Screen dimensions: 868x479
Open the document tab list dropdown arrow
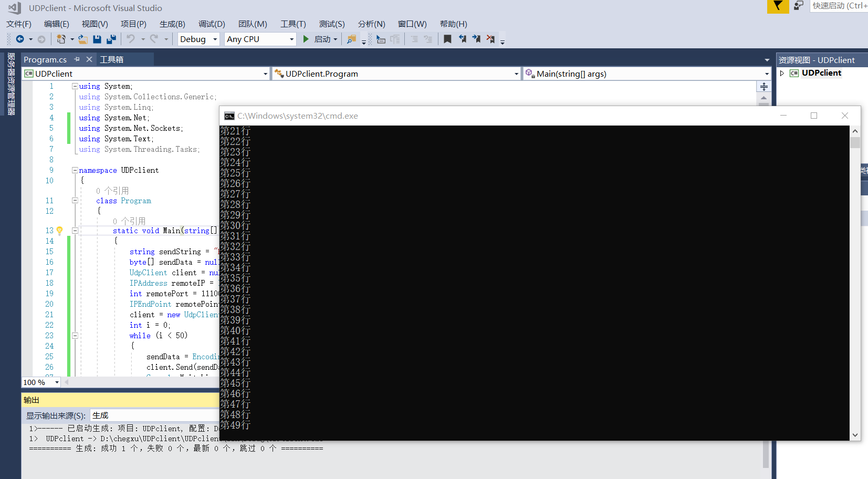click(767, 60)
